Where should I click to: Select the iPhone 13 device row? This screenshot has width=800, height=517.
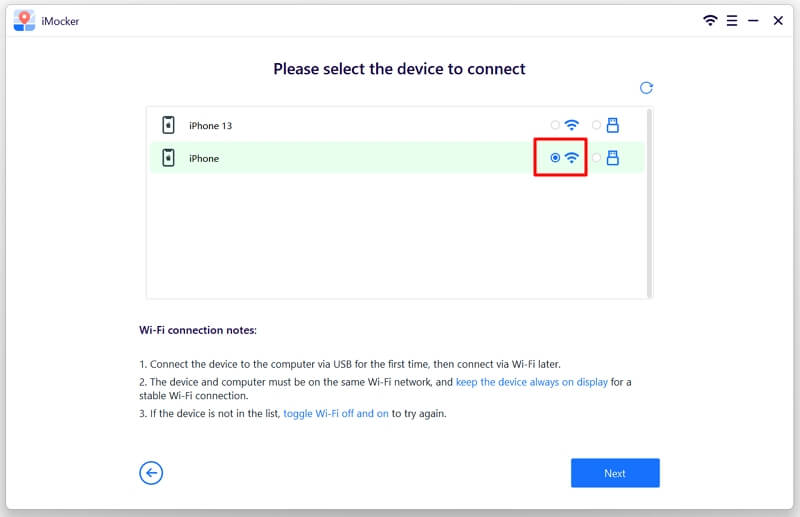point(350,125)
